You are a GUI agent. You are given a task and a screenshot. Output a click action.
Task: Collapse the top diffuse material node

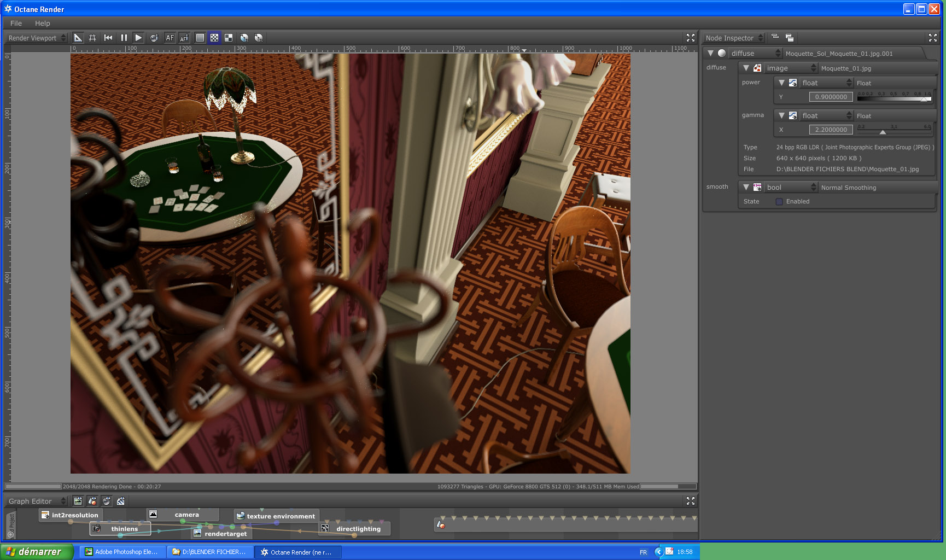710,53
